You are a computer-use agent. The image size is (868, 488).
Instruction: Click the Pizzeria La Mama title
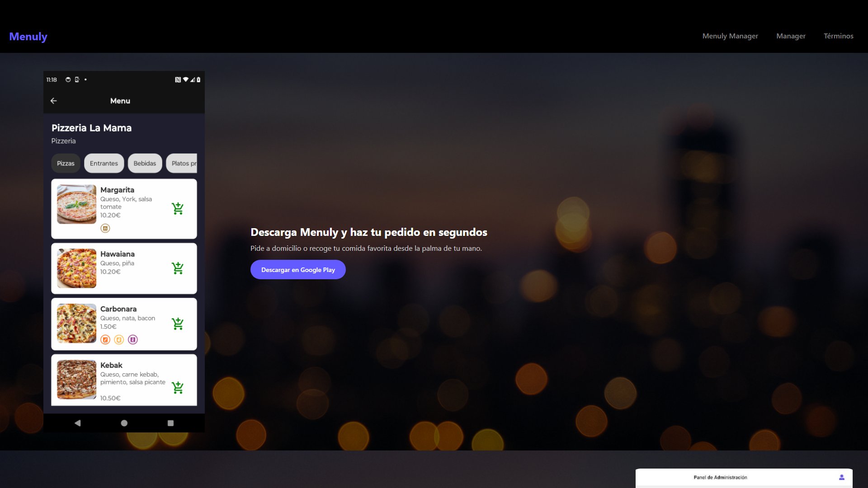(x=91, y=128)
